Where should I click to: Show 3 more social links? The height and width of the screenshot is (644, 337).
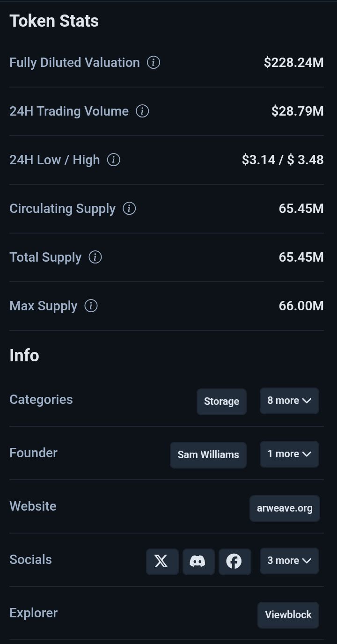[x=289, y=561]
